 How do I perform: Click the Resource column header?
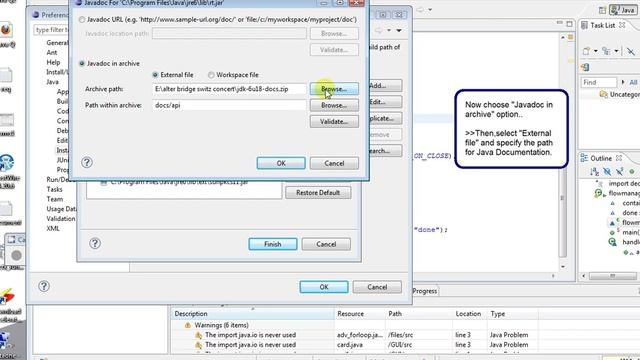coord(359,313)
